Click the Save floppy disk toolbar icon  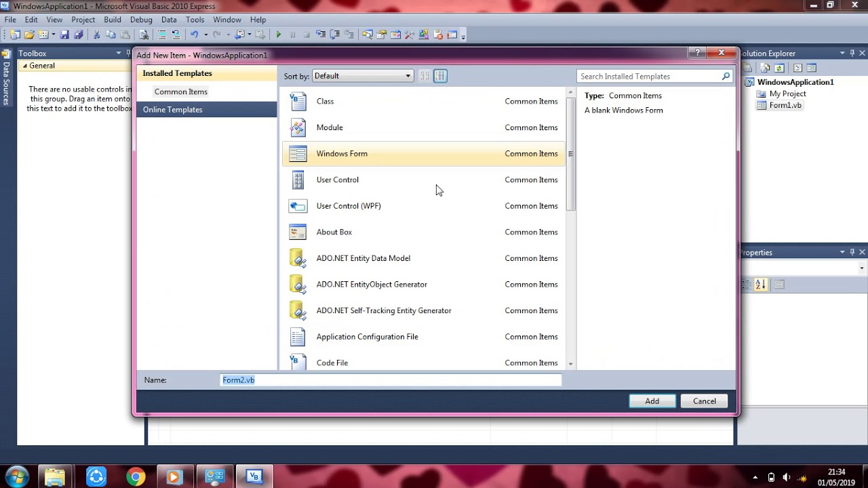pyautogui.click(x=64, y=35)
